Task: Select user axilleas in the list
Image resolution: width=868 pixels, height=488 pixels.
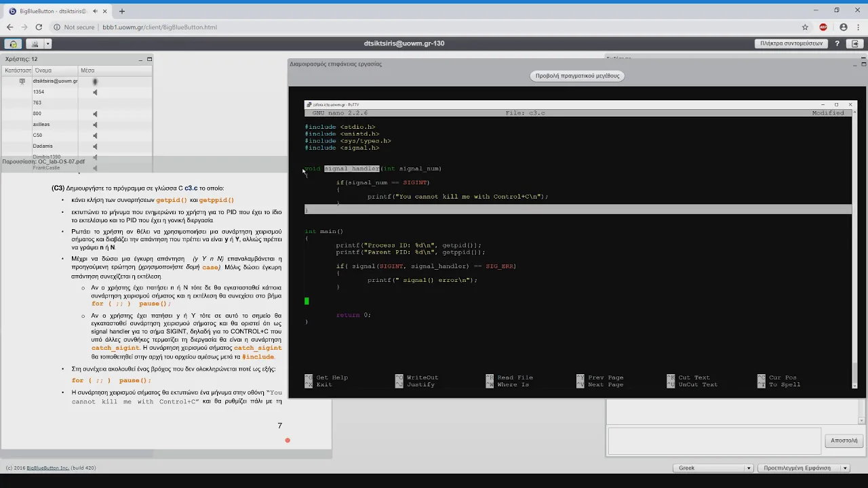Action: coord(77,125)
